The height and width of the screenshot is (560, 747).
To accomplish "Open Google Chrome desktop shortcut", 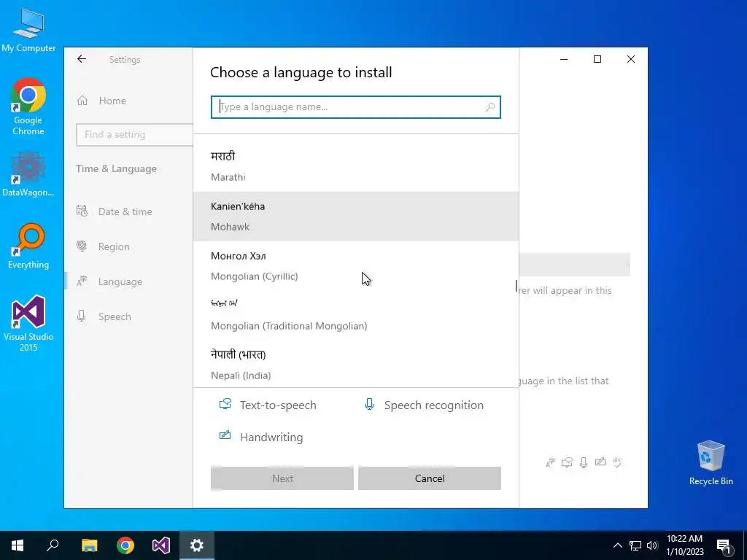I will point(28,106).
